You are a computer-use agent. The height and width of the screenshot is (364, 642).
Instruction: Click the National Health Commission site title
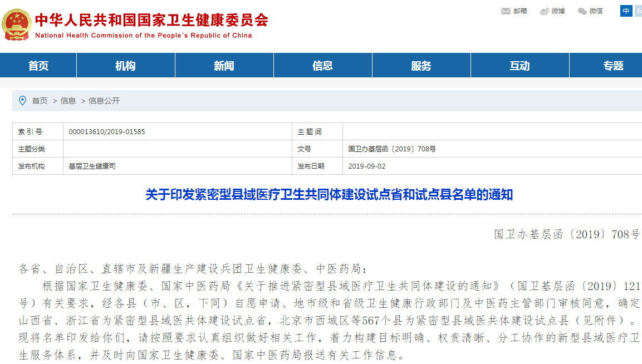coord(151,20)
